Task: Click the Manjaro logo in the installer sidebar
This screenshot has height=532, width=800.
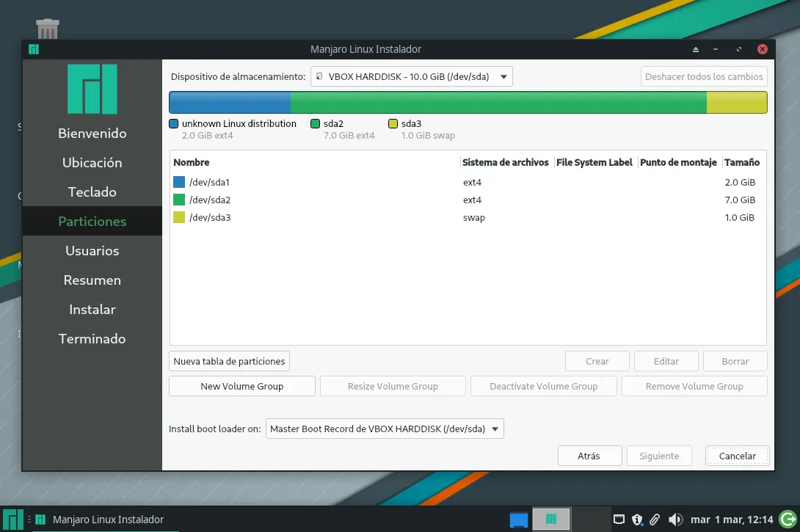Action: coord(92,89)
